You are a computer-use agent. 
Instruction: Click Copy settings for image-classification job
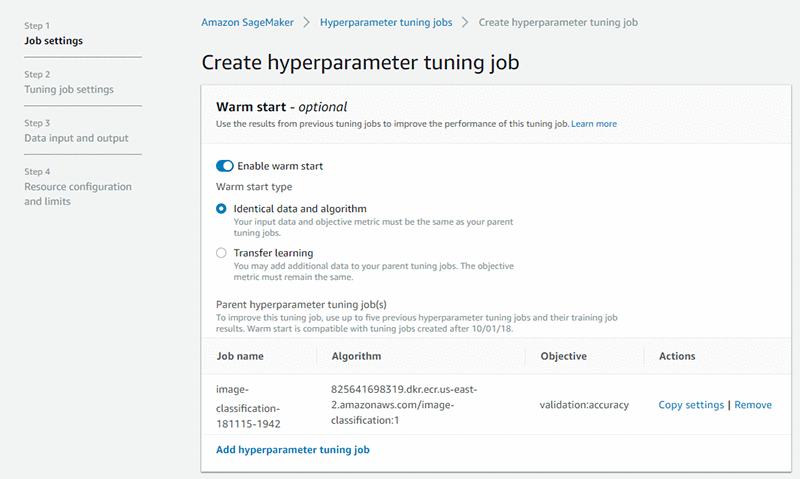(x=691, y=405)
